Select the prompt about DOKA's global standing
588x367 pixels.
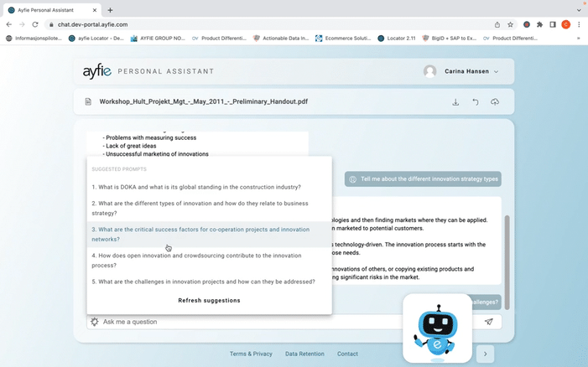tap(209, 187)
